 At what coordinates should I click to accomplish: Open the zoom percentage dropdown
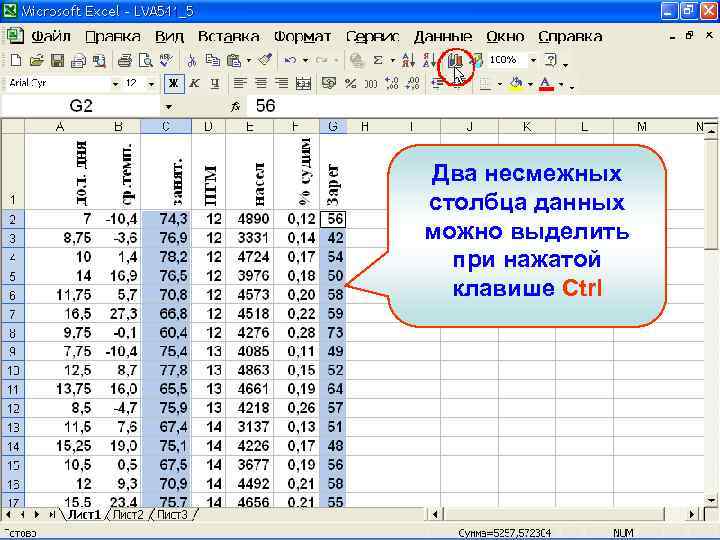point(533,60)
